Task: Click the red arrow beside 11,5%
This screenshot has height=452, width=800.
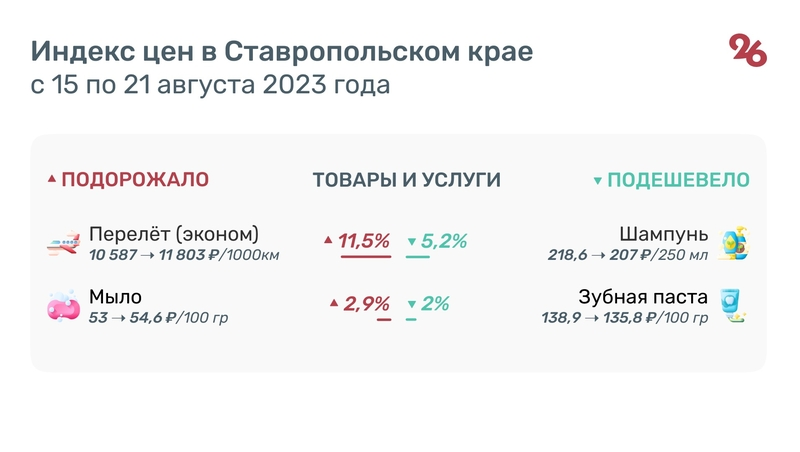Action: pyautogui.click(x=328, y=241)
